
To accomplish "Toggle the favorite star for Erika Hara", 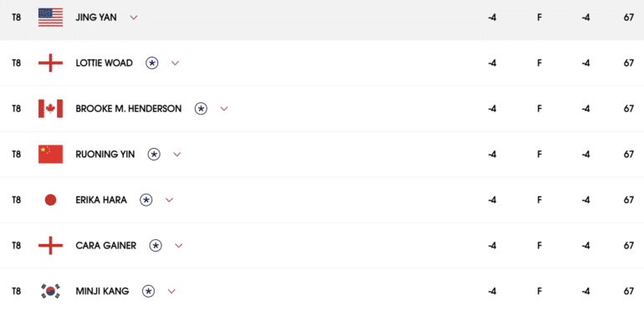I will (x=146, y=200).
